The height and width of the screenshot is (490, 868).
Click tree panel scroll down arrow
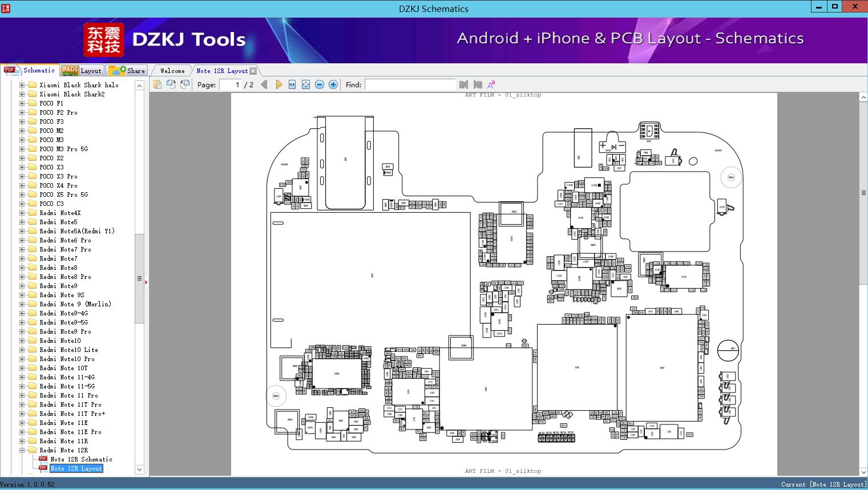click(139, 469)
